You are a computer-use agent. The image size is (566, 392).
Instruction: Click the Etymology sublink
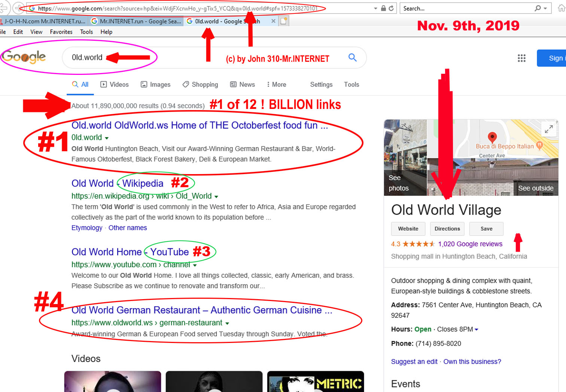87,228
